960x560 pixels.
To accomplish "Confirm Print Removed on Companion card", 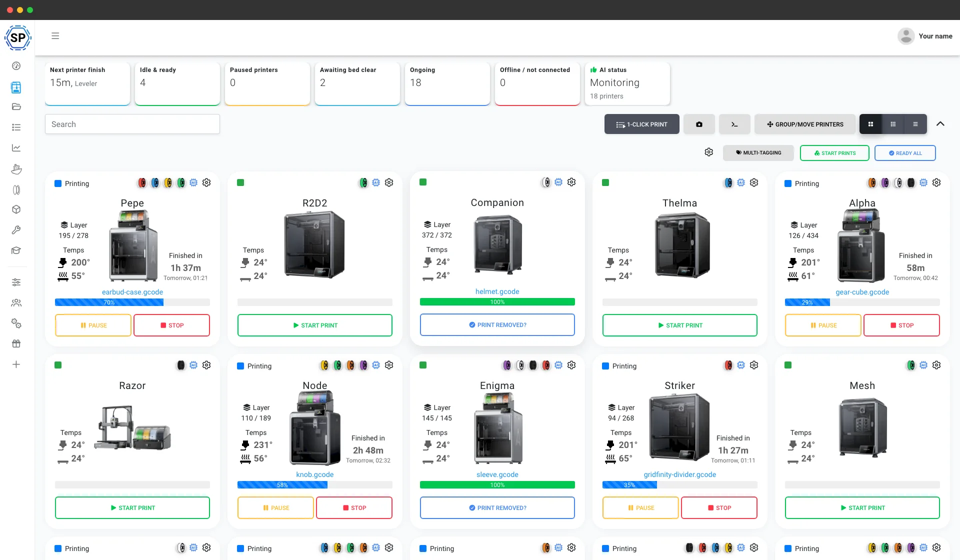I will click(497, 325).
